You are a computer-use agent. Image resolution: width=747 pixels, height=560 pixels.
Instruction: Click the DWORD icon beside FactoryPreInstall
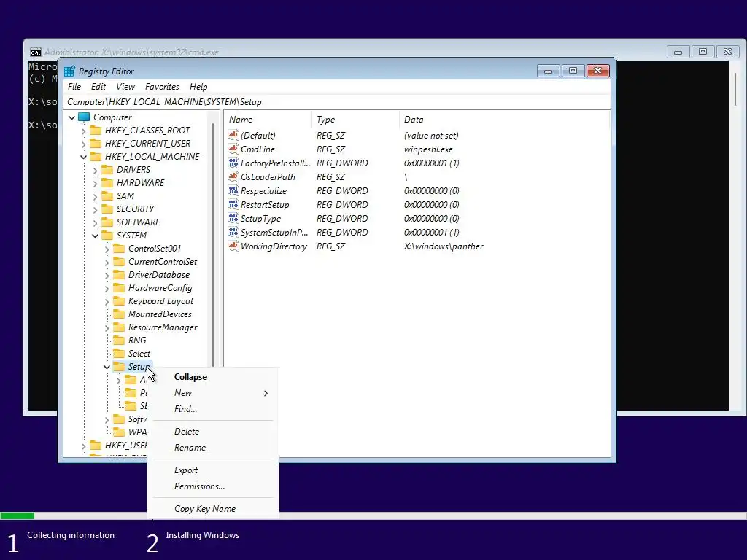pyautogui.click(x=233, y=163)
